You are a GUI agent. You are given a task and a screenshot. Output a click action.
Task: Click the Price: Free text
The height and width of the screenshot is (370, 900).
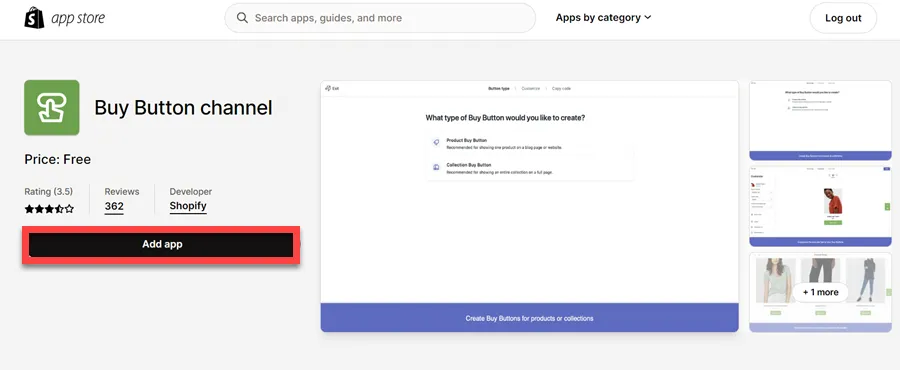[57, 159]
